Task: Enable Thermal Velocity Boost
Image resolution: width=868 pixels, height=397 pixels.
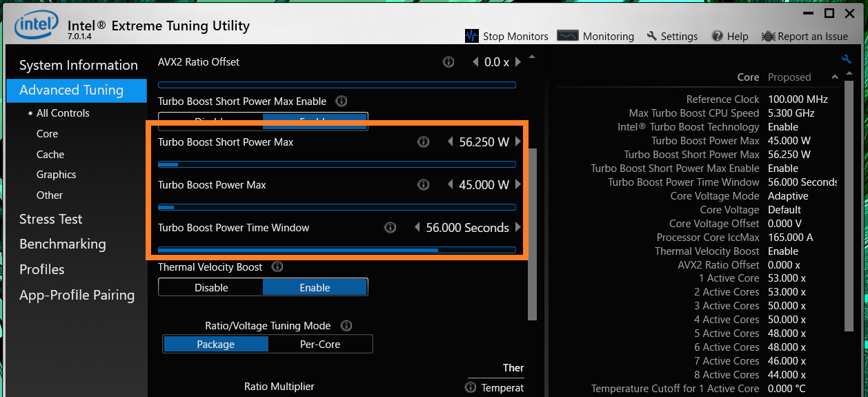Action: [x=315, y=287]
